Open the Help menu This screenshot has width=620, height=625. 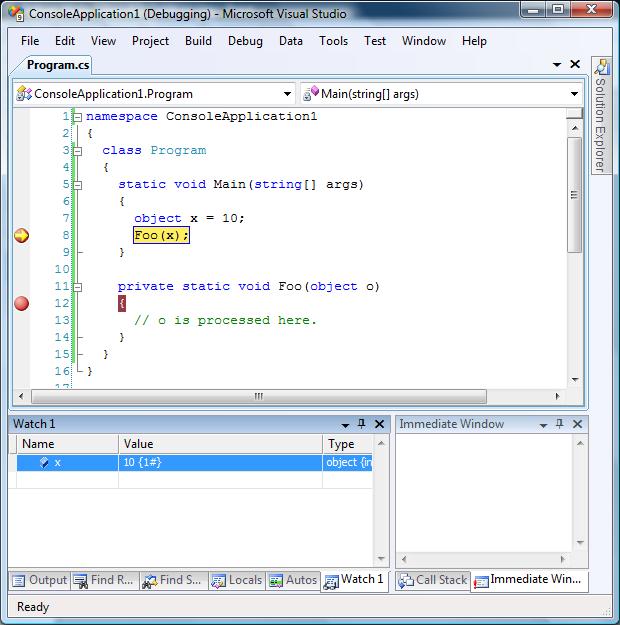coord(474,41)
